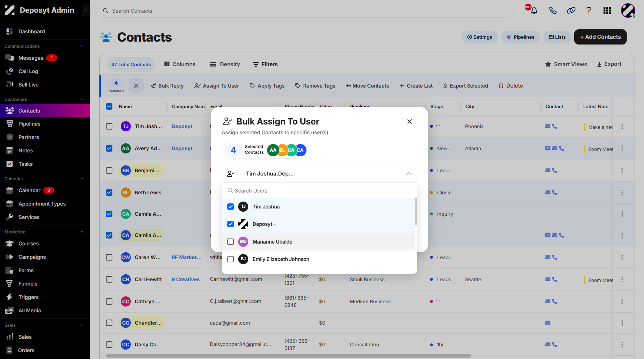
Task: Open the apps grid icon
Action: tap(607, 10)
